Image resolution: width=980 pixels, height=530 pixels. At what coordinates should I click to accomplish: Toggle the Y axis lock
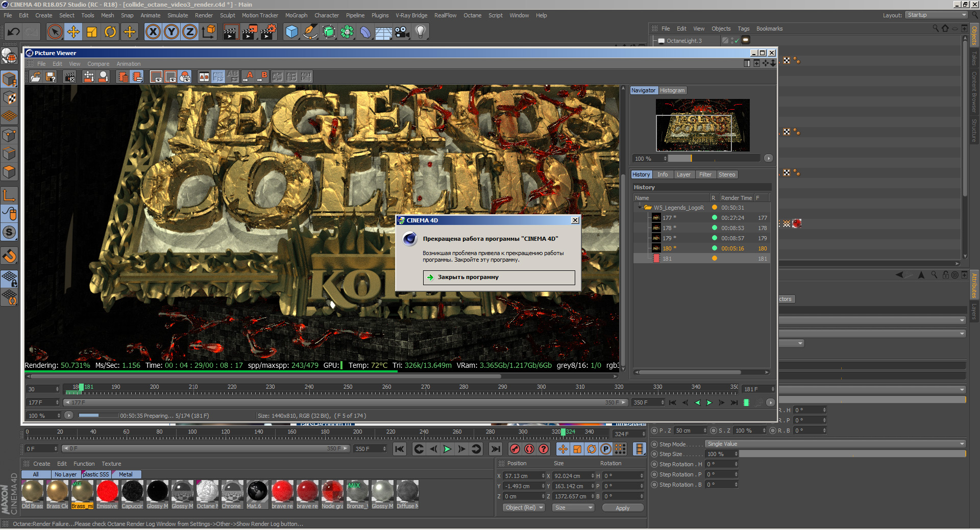coord(171,32)
